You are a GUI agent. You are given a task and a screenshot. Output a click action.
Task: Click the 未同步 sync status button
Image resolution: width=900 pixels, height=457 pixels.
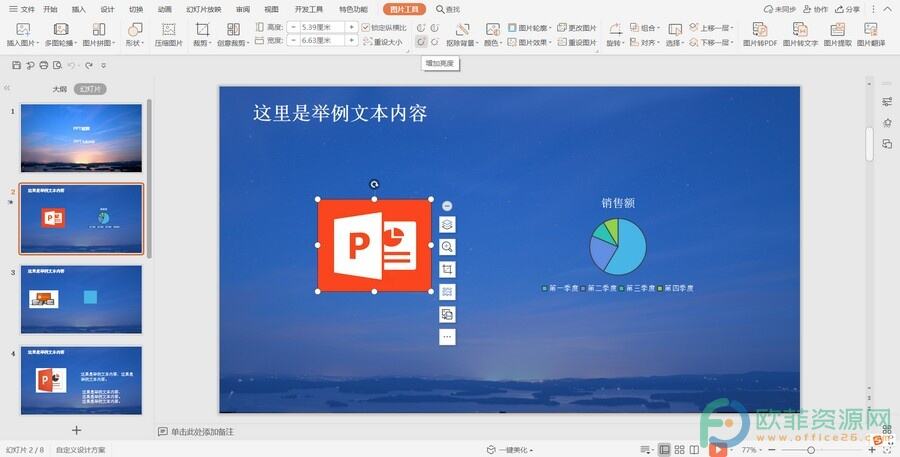[x=779, y=9]
